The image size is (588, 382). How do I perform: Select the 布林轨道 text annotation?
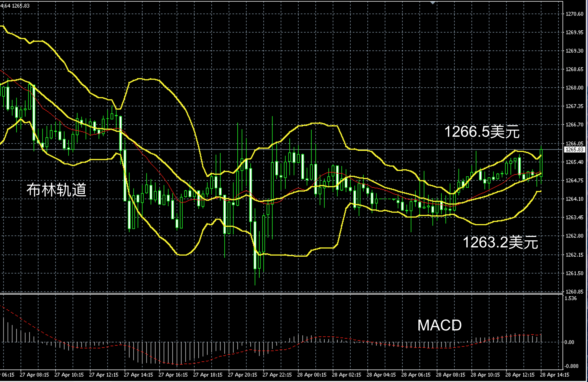[56, 190]
